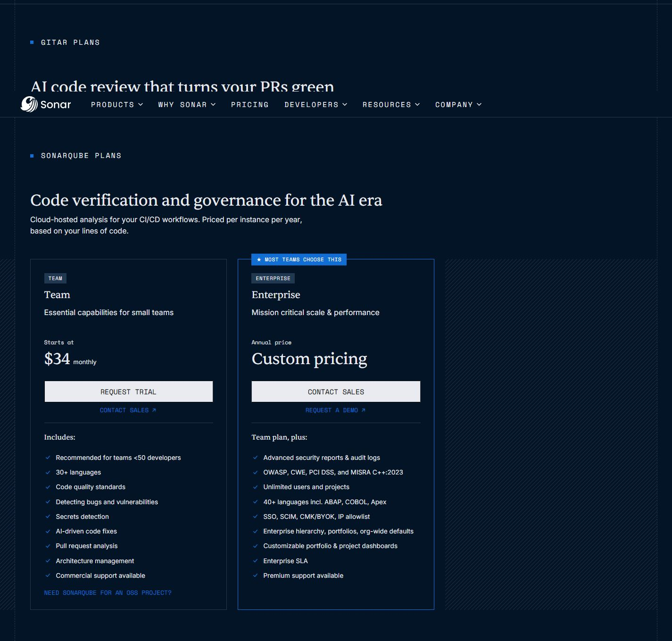Expand the Company dropdown chevron

479,104
